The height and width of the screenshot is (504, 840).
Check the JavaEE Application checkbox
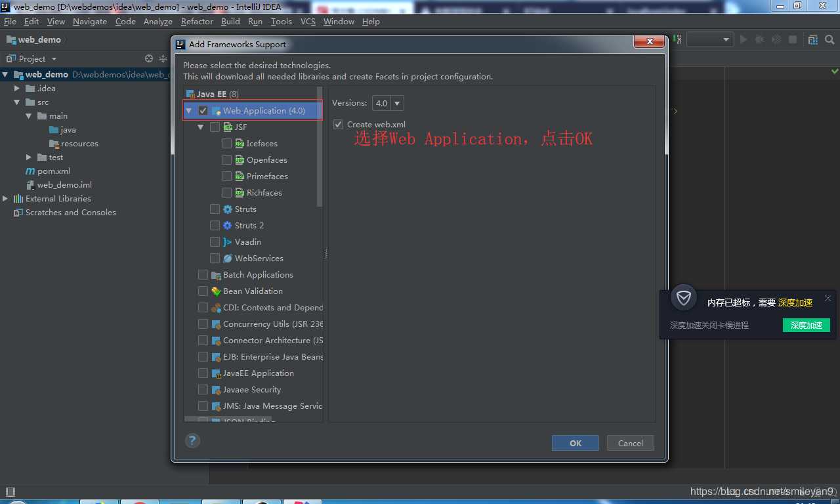[x=203, y=373]
